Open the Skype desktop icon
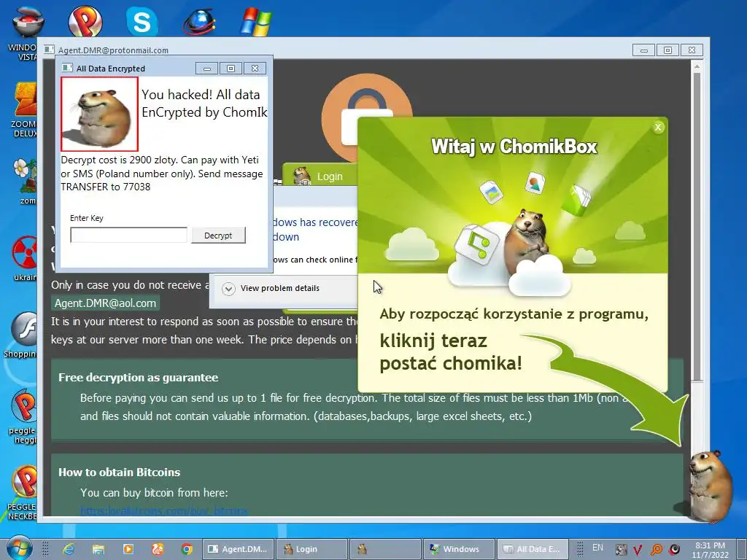The height and width of the screenshot is (560, 747). pos(142,21)
